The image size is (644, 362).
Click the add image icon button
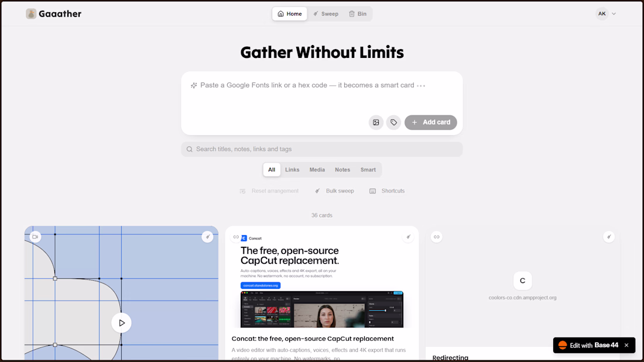tap(376, 122)
